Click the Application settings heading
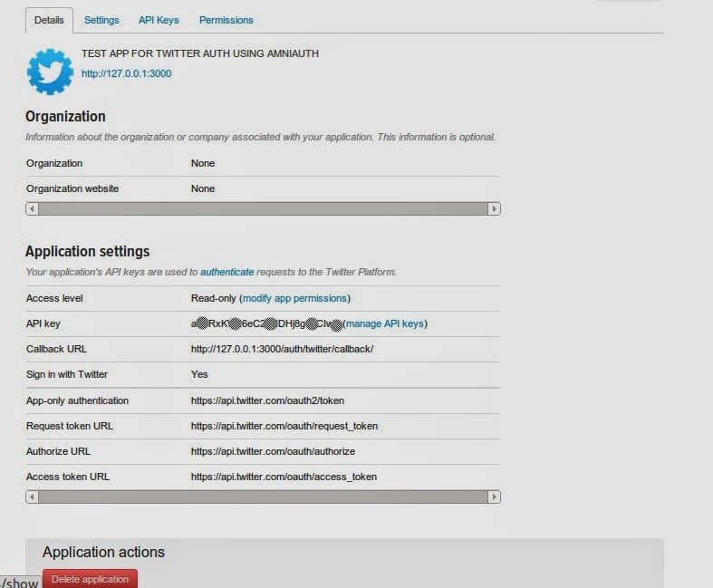Image resolution: width=713 pixels, height=588 pixels. click(87, 252)
